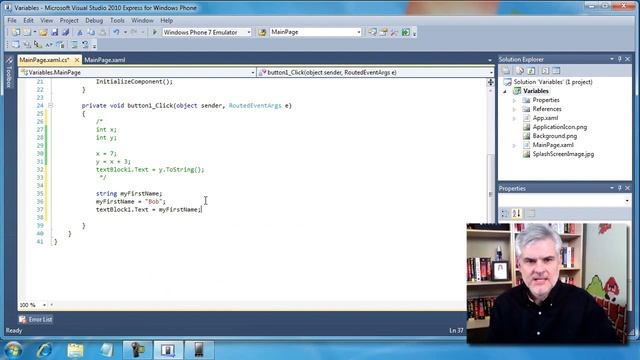Select ApplicationIcon.png in Solution Explorer
Viewport: 640px width, 360px height.
pos(559,127)
